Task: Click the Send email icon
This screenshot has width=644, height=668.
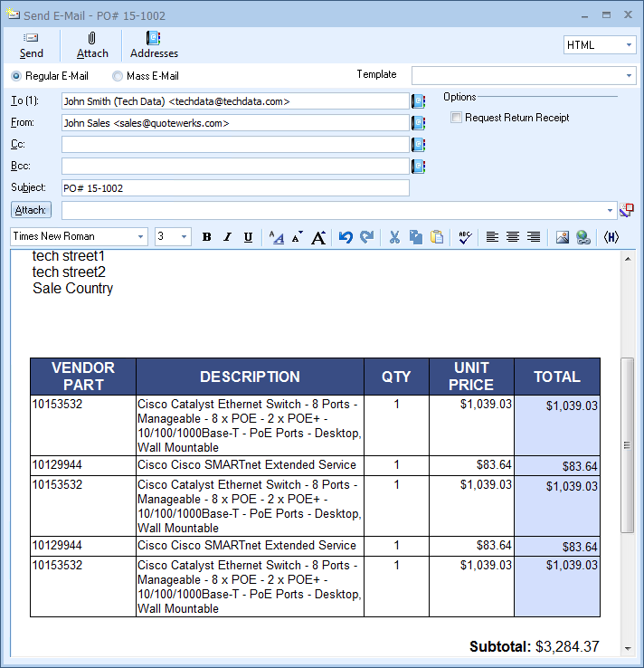Action: [x=31, y=38]
